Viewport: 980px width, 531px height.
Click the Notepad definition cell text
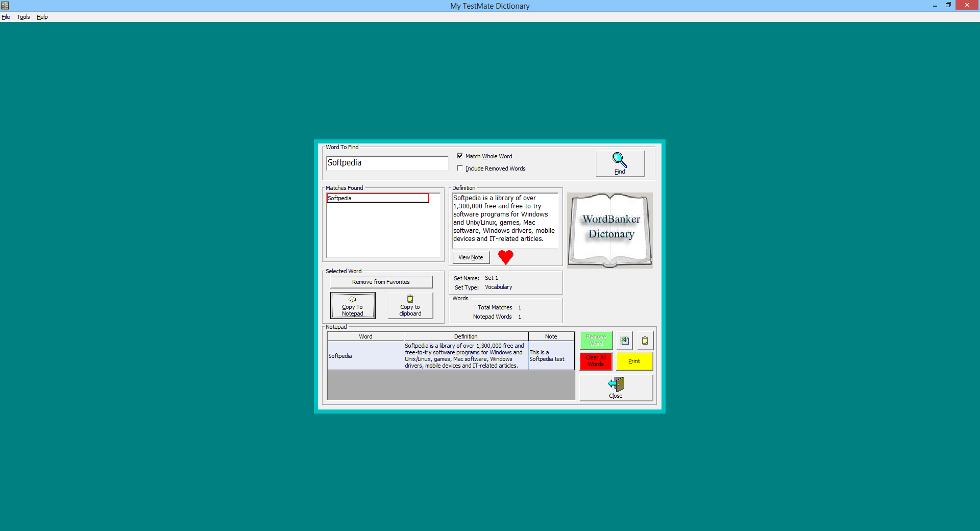(x=466, y=356)
